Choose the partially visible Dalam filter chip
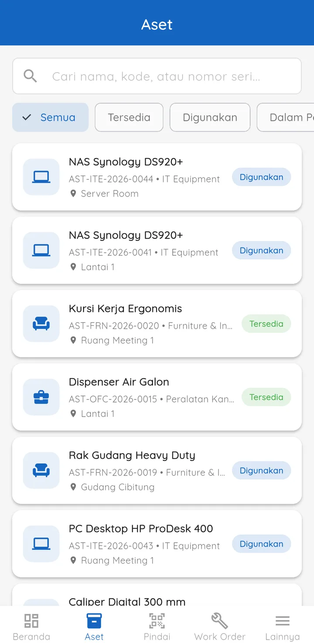The image size is (314, 644). click(x=286, y=117)
